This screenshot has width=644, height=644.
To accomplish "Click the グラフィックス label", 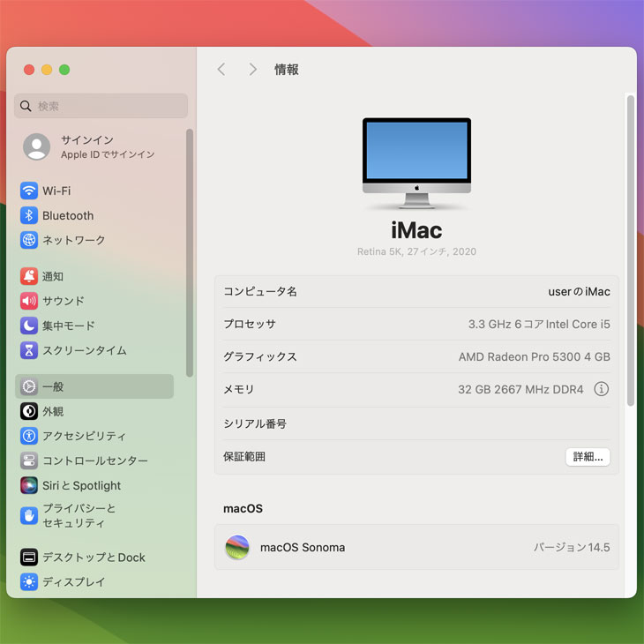I will (x=260, y=356).
